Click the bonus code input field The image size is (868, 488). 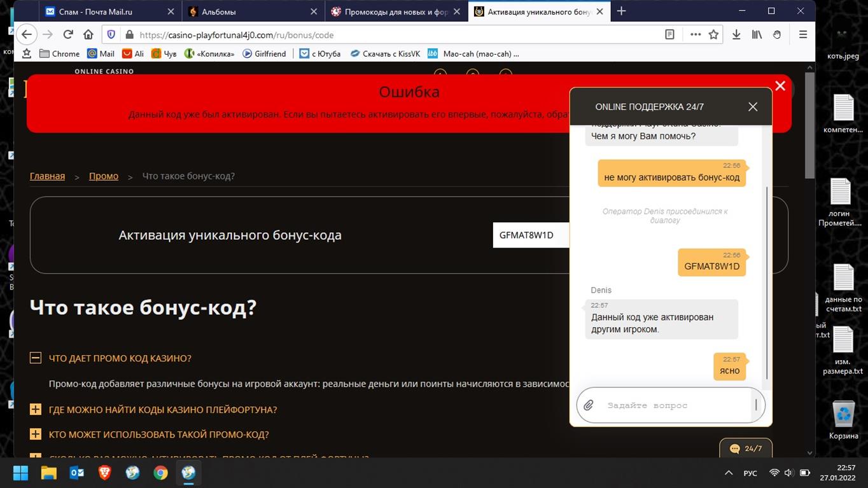(529, 235)
